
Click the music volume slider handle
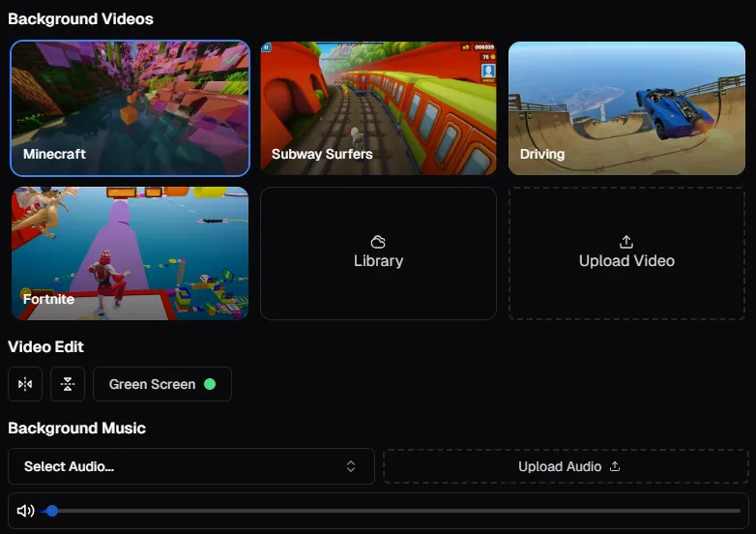pyautogui.click(x=52, y=511)
